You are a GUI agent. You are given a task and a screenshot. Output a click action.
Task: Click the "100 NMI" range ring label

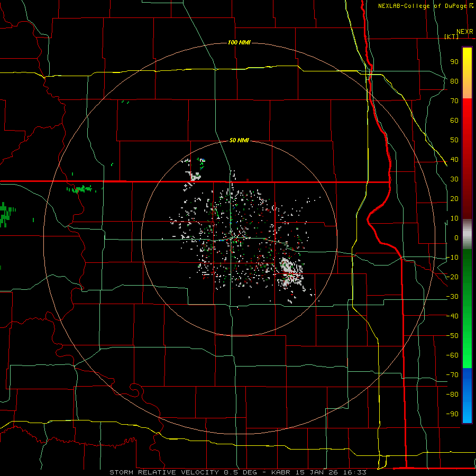click(239, 42)
